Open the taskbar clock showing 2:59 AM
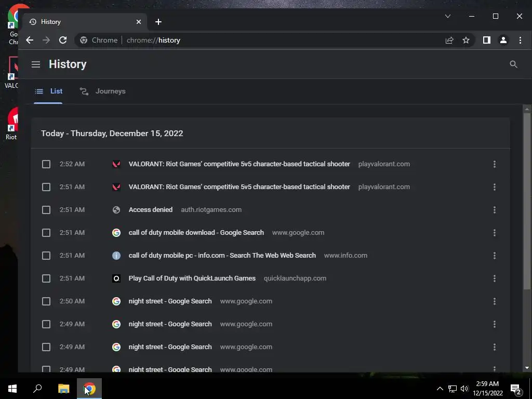The height and width of the screenshot is (399, 532). 487,389
